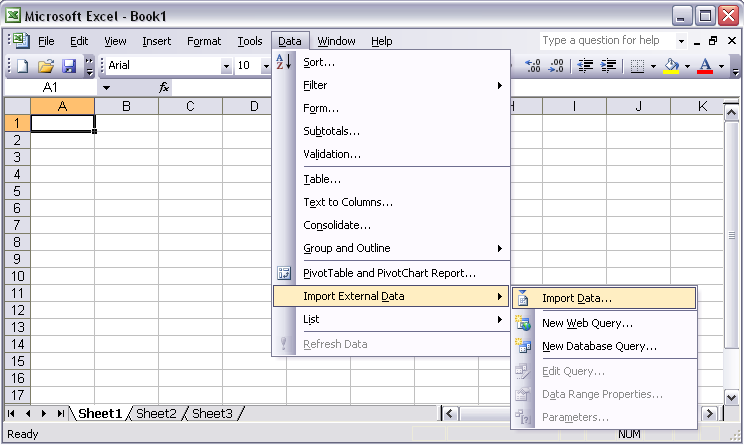The width and height of the screenshot is (744, 445).
Task: Choose Sort... from Data menu
Action: tap(391, 62)
